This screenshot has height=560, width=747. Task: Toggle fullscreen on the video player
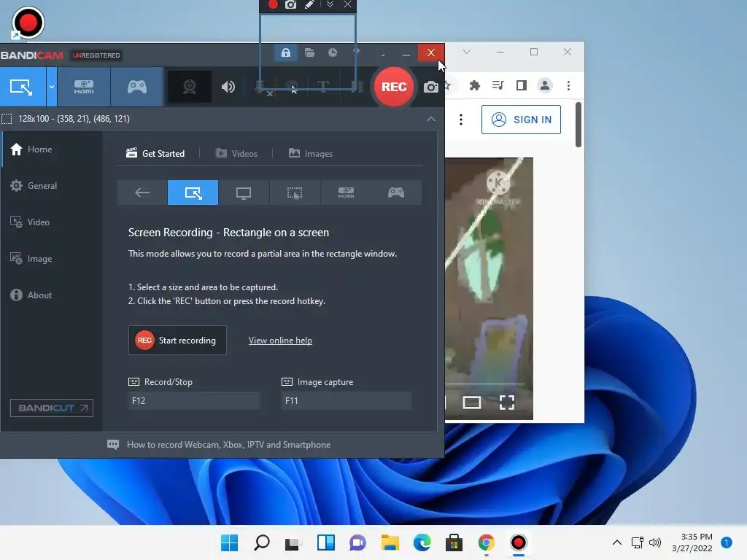coord(507,402)
